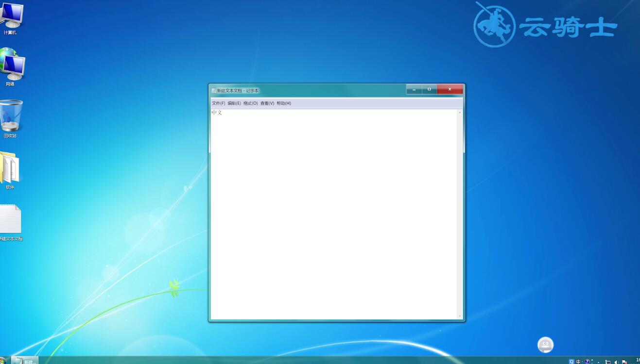Select the 新建文本文档 file on desktop

point(11,223)
